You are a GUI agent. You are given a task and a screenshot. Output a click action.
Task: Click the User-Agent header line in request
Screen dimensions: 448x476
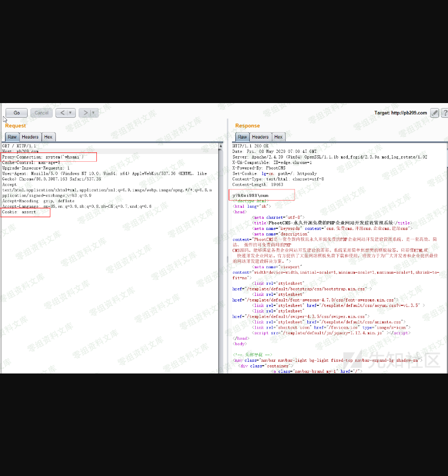[x=83, y=173]
